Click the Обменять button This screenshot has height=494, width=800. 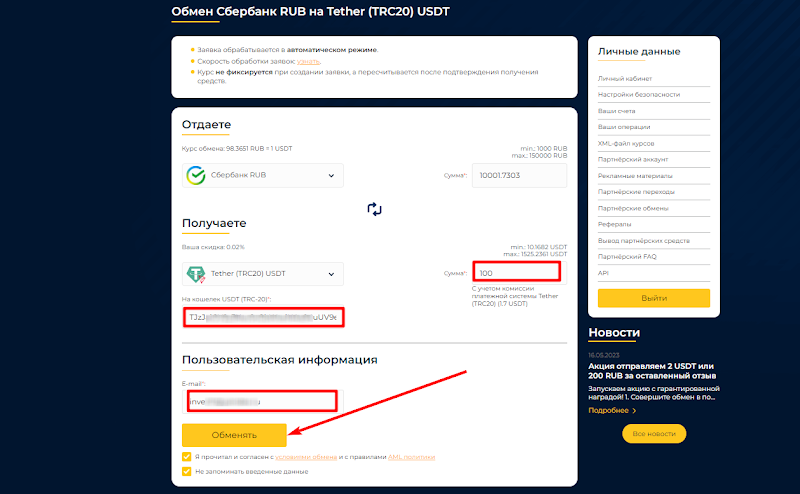(x=234, y=435)
